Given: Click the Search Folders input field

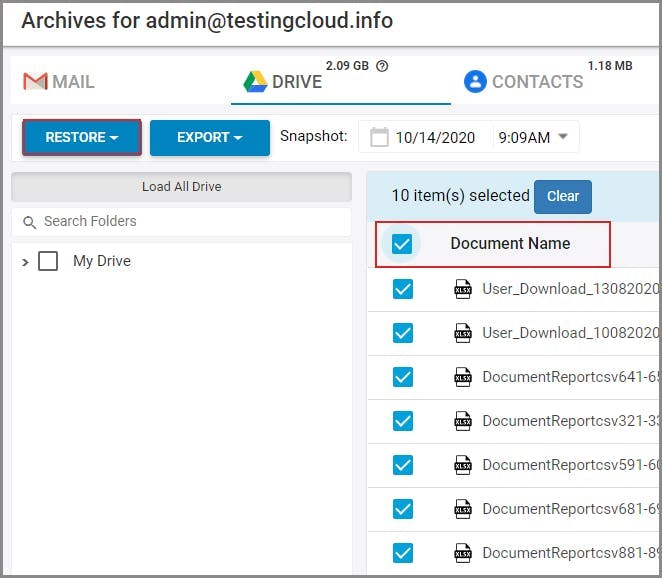Looking at the screenshot, I should 190,222.
